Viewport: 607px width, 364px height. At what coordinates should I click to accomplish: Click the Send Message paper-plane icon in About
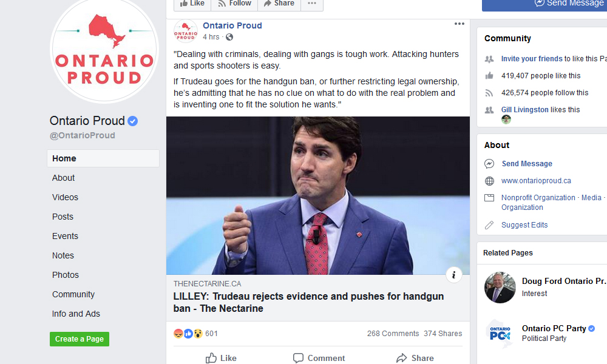(489, 163)
